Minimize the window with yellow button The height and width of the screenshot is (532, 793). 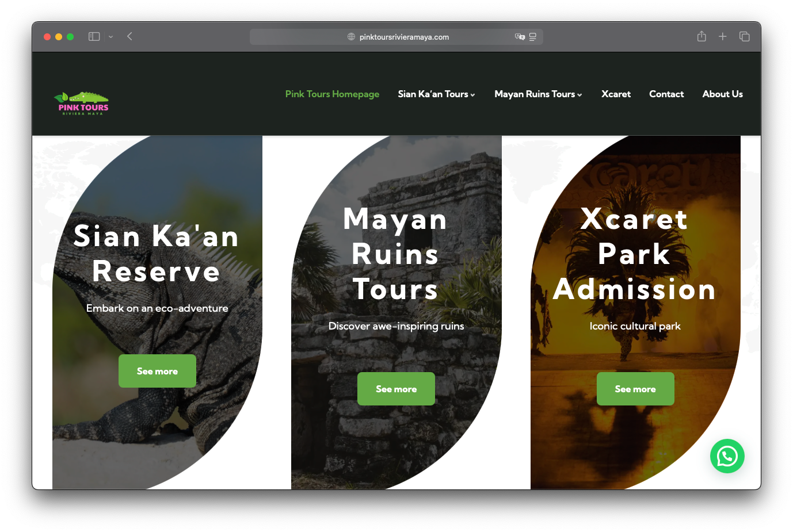(59, 37)
